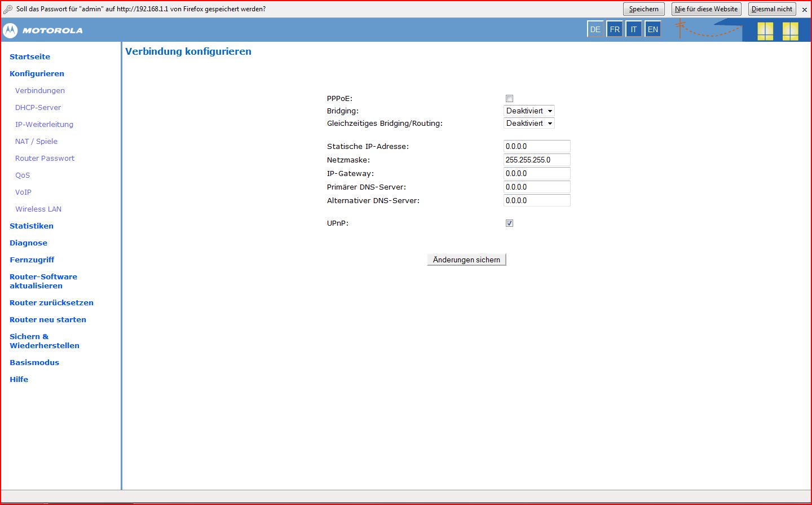Viewport: 812px width, 505px height.
Task: Click the key icon in the password bar
Action: (8, 9)
